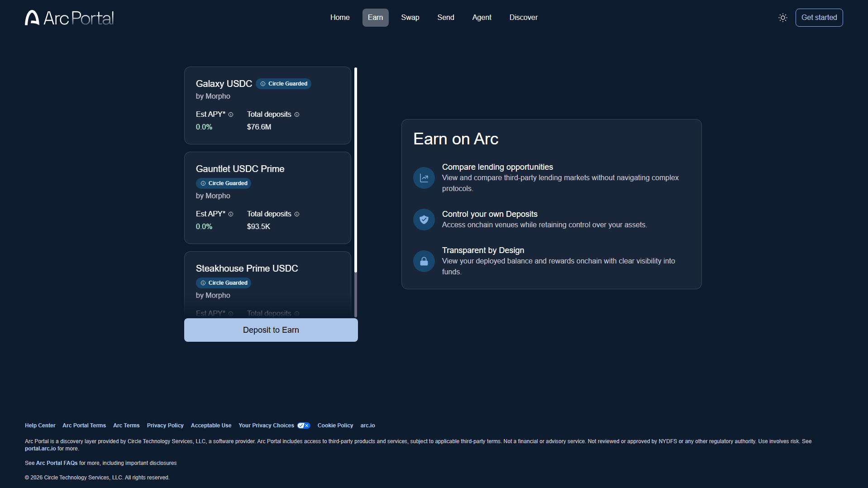Screen dimensions: 868x488
Task: Select the Galaxy USDC vault card
Action: point(267,105)
